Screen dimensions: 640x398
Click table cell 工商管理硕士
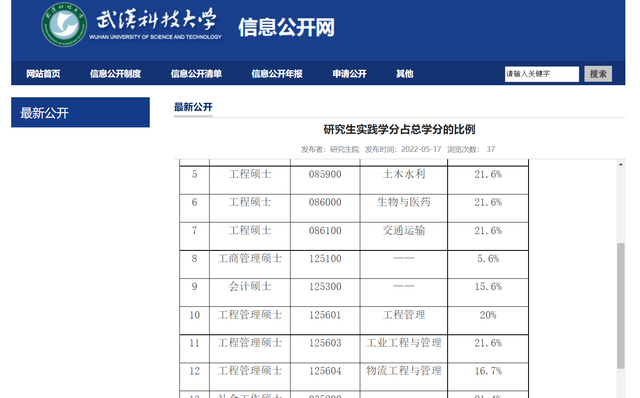[250, 259]
